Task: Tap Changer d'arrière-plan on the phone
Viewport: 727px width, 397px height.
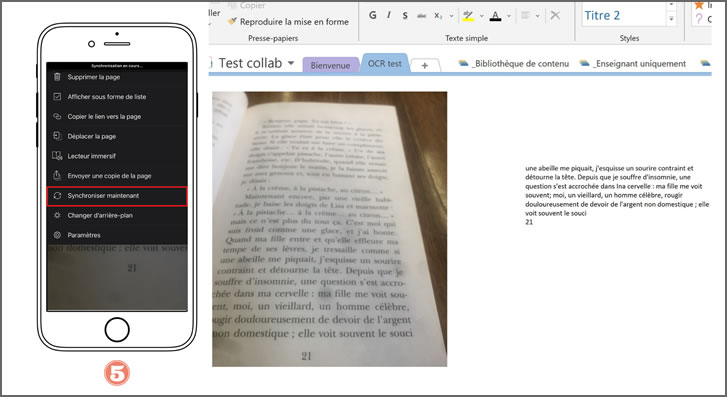Action: point(117,215)
